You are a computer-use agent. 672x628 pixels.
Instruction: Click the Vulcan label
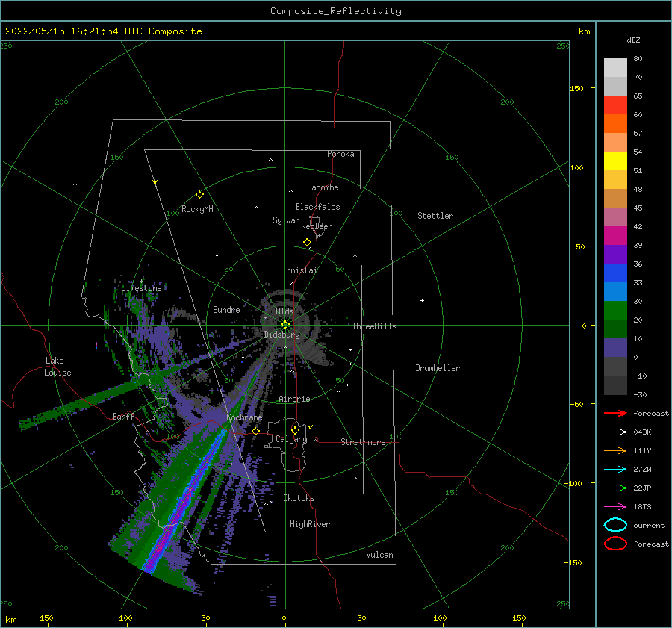(x=380, y=555)
